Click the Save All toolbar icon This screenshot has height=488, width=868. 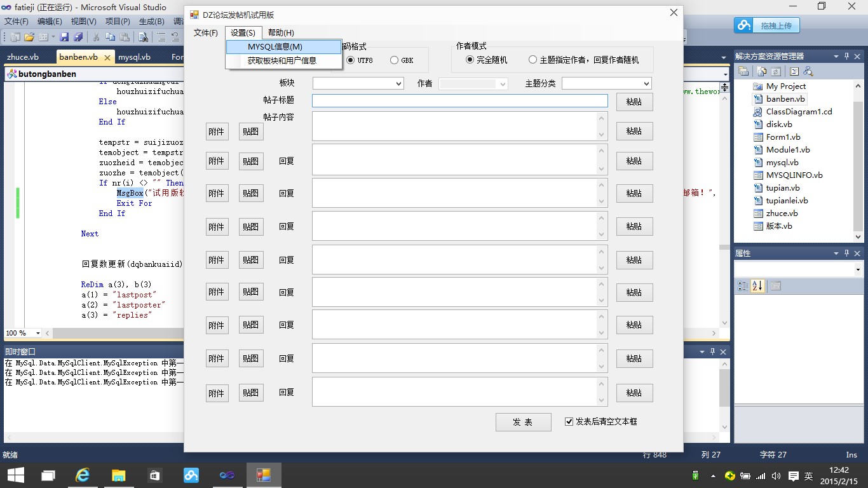click(78, 37)
